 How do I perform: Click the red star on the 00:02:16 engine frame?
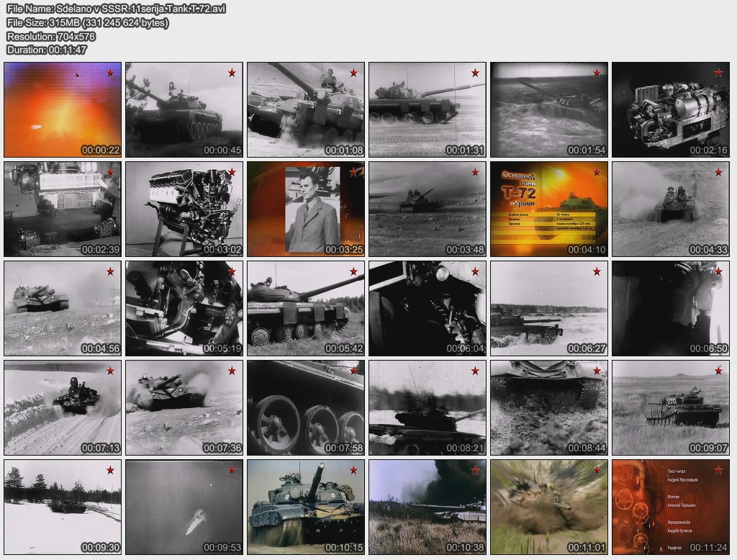point(718,73)
